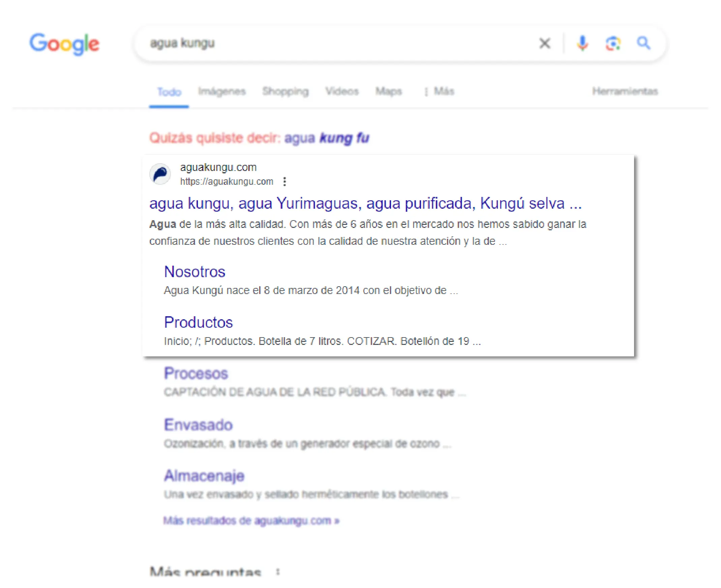The height and width of the screenshot is (588, 721).
Task: Click Más resultados de aguakungu.com link
Action: (x=251, y=520)
